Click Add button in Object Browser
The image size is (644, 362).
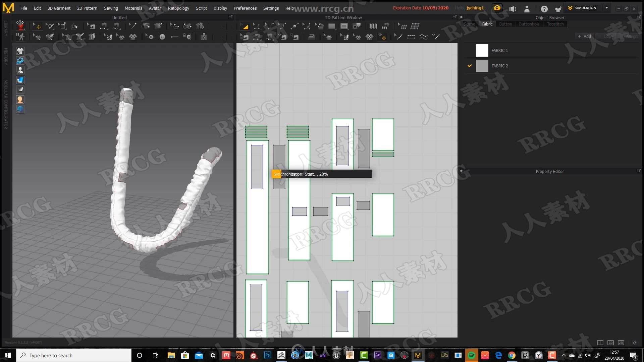585,36
